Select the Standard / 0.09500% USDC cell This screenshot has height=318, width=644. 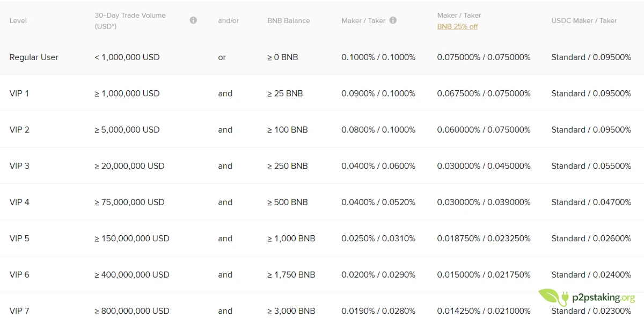[x=590, y=57]
